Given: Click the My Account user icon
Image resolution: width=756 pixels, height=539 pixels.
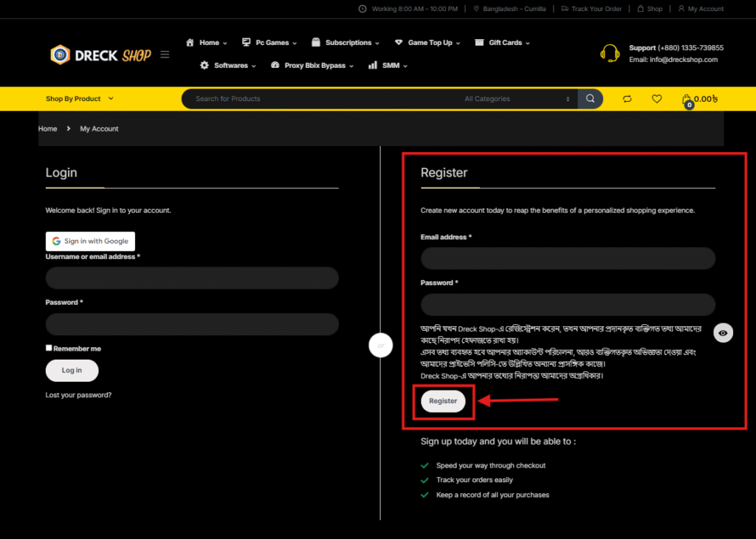Looking at the screenshot, I should (681, 9).
